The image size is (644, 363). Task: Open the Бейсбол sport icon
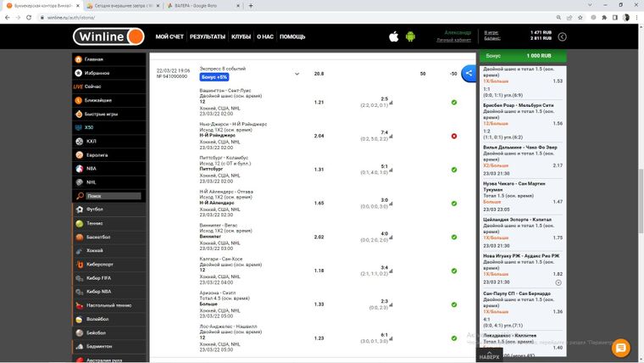coord(80,332)
